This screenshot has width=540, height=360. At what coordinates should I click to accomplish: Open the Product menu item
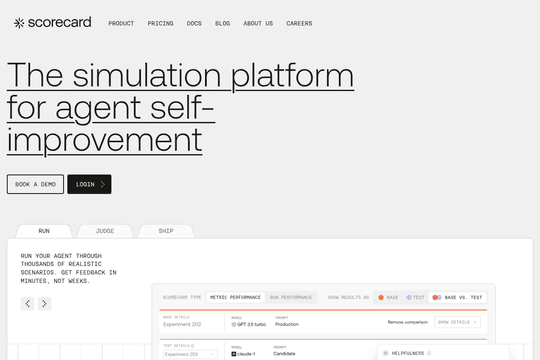point(121,23)
